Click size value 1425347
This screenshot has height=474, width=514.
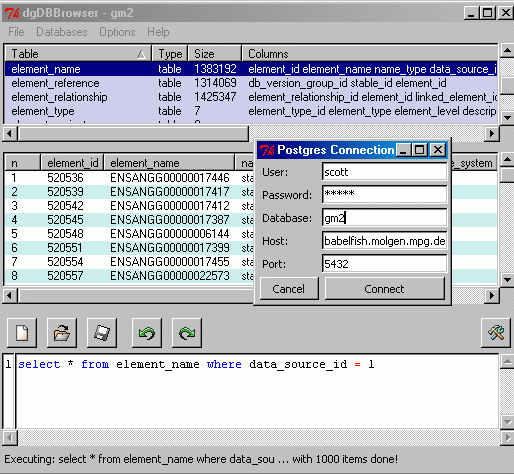coord(215,97)
